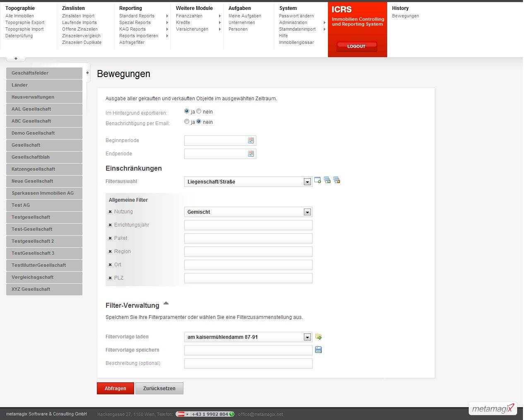
Task: Add all filters (middle icon by Filterauswahl)
Action: (x=327, y=180)
